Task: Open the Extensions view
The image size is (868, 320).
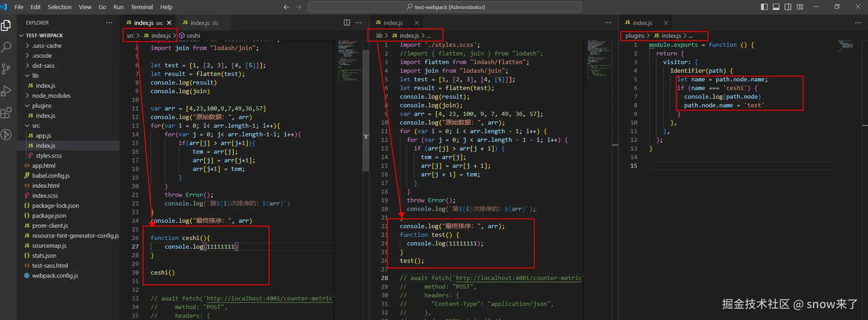Action: 6,113
